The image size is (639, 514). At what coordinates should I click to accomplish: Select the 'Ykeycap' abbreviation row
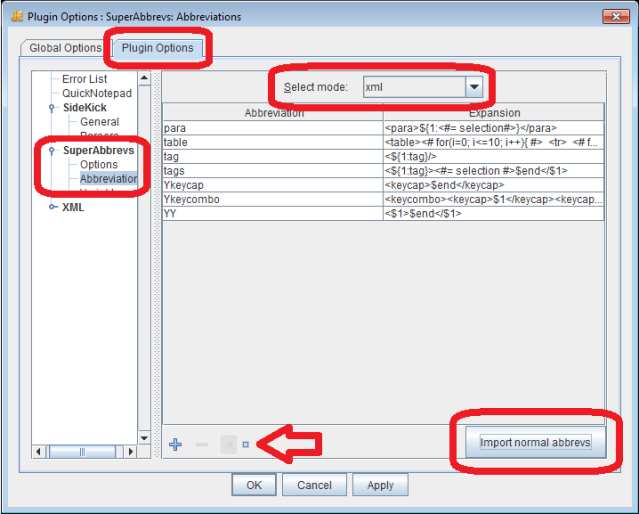(x=273, y=185)
